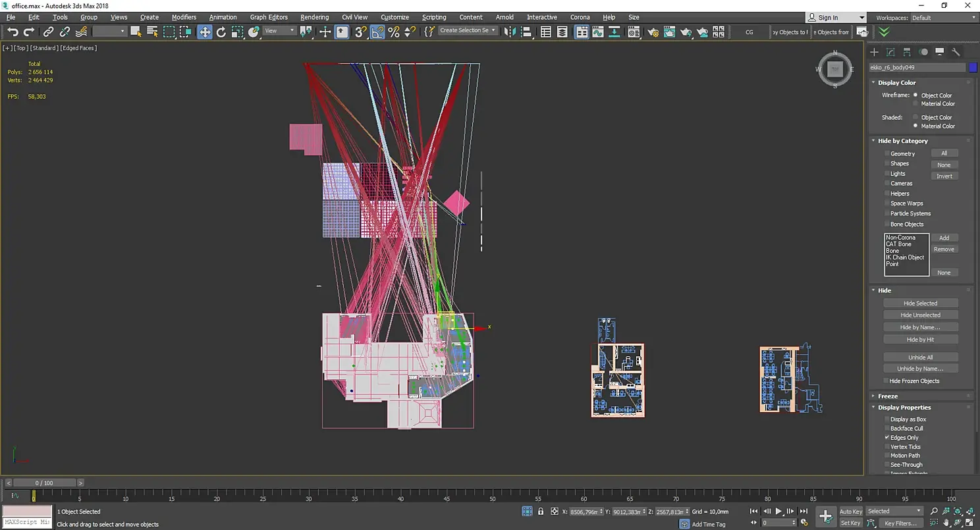Click the Mirror tool icon
This screenshot has width=980, height=530.
click(510, 32)
